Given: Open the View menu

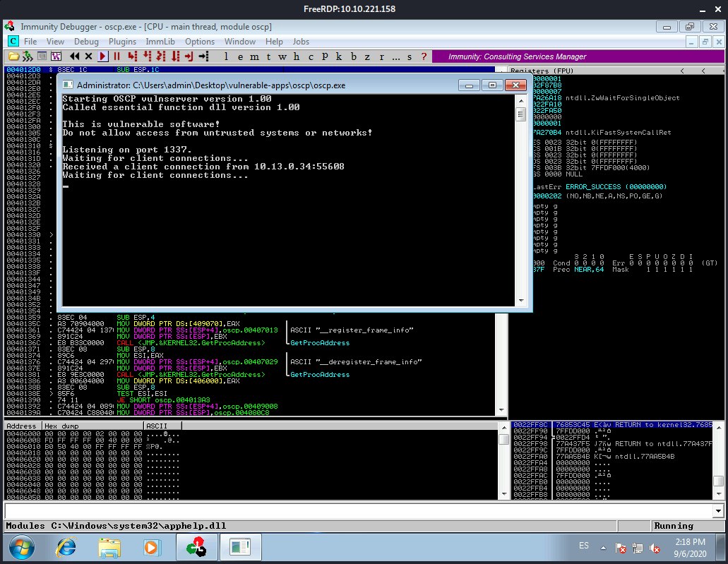Looking at the screenshot, I should click(x=55, y=42).
